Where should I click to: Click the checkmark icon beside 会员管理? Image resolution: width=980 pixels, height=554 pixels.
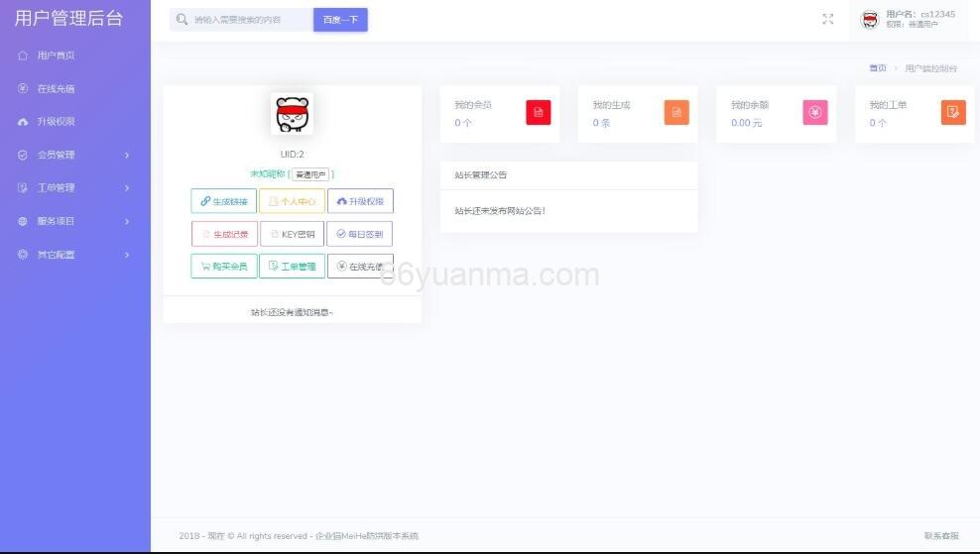pos(23,155)
